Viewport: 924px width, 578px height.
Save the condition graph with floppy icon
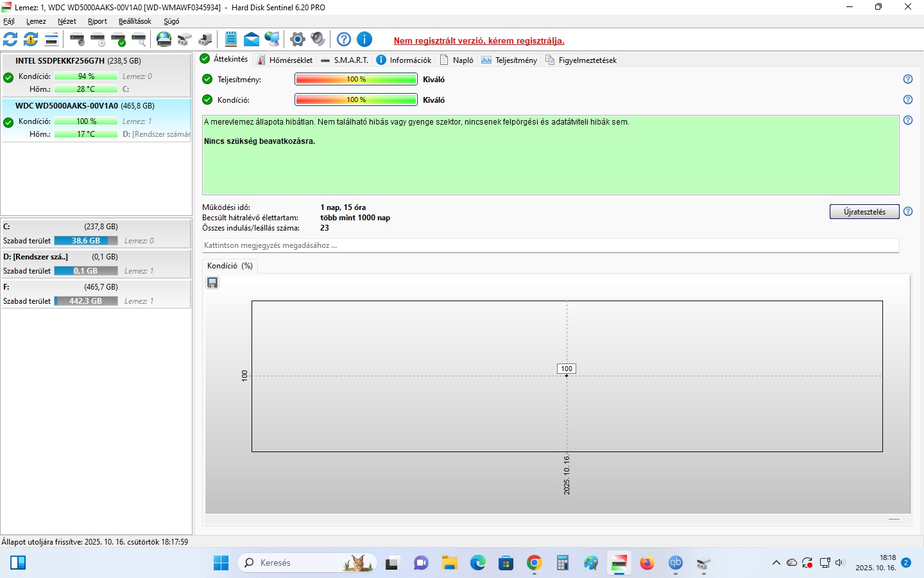tap(212, 283)
